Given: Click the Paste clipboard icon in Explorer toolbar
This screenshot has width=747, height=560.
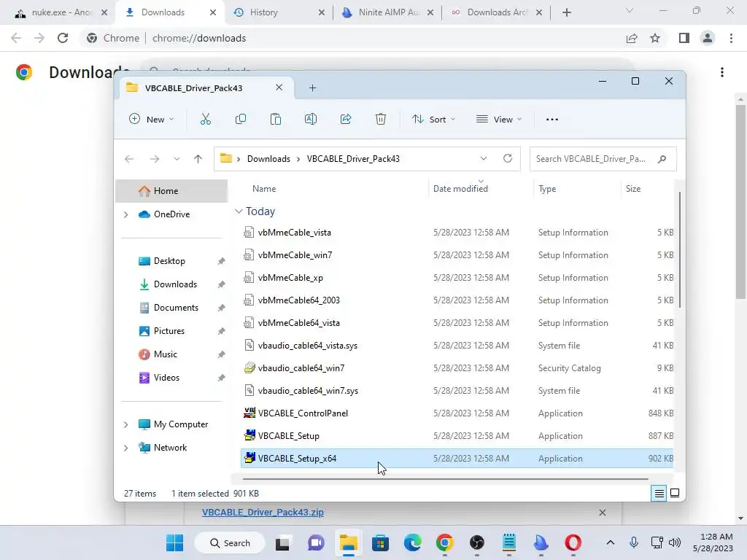Looking at the screenshot, I should pos(275,119).
